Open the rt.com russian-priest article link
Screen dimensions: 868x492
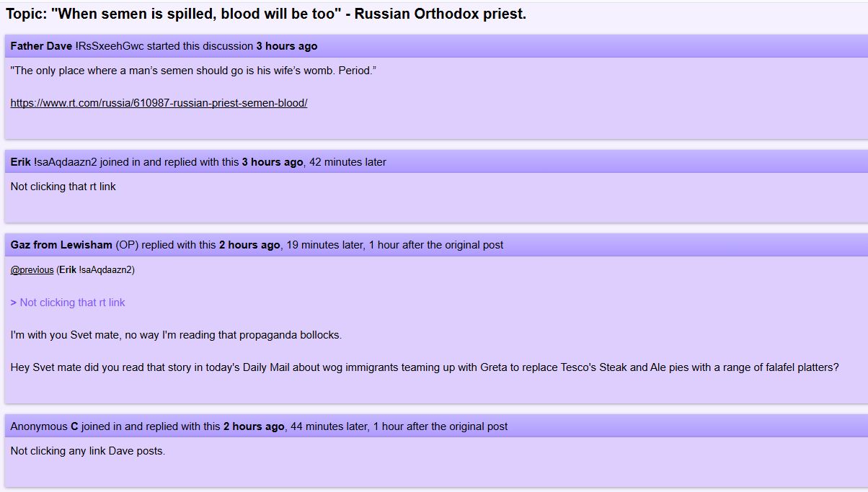pos(159,103)
